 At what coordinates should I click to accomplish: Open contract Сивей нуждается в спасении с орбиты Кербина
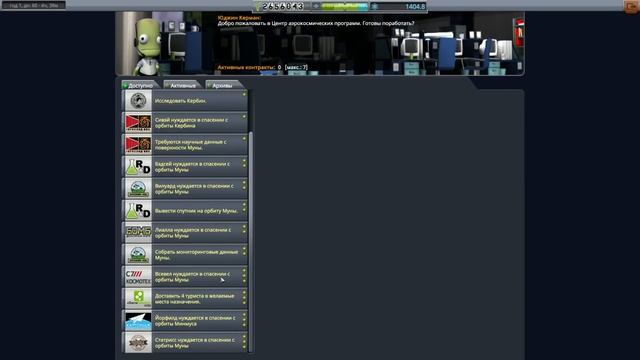click(x=185, y=122)
